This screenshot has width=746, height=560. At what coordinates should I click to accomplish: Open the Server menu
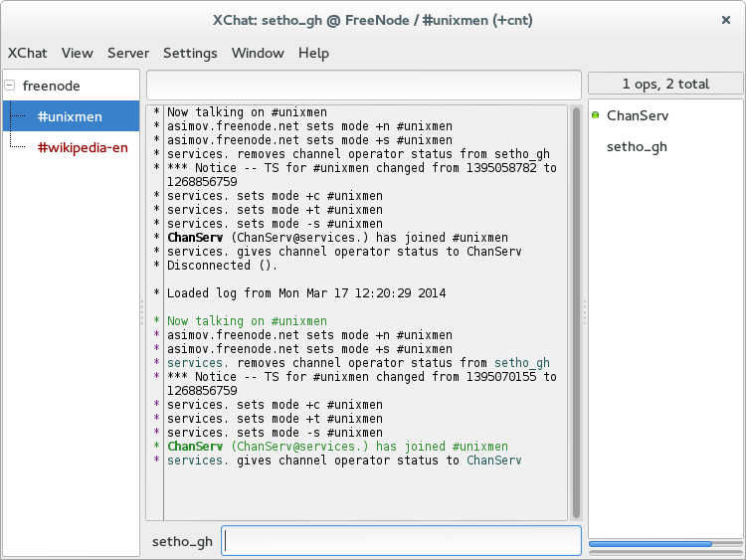(128, 53)
